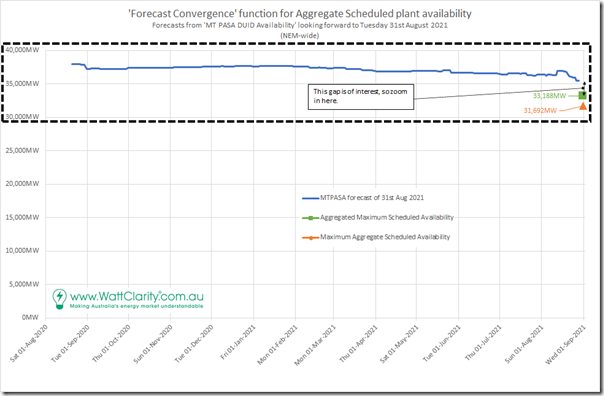Screen dimensions: 604x396
Task: Click the green legend marker swatch
Action: [311, 218]
